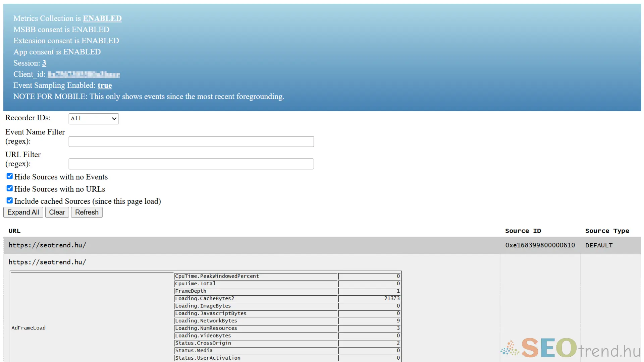Select the Loading.JavascriptBytes metric
644x362 pixels.
211,313
